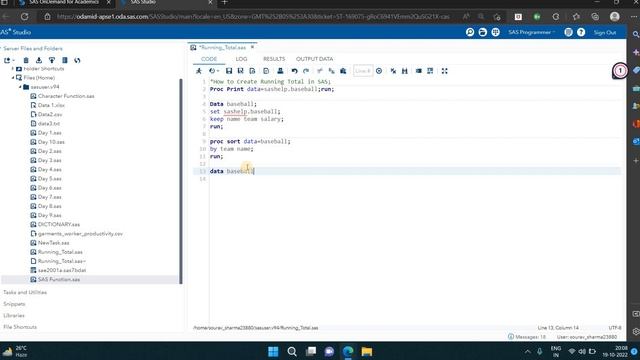The height and width of the screenshot is (360, 640).
Task: Close the Running_Total.sas editor tab
Action: 252,47
